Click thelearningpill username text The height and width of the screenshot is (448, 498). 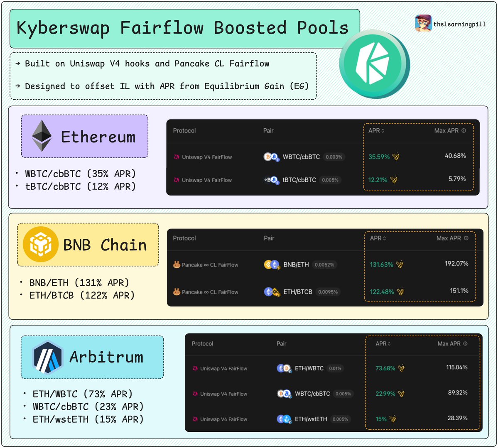[459, 24]
